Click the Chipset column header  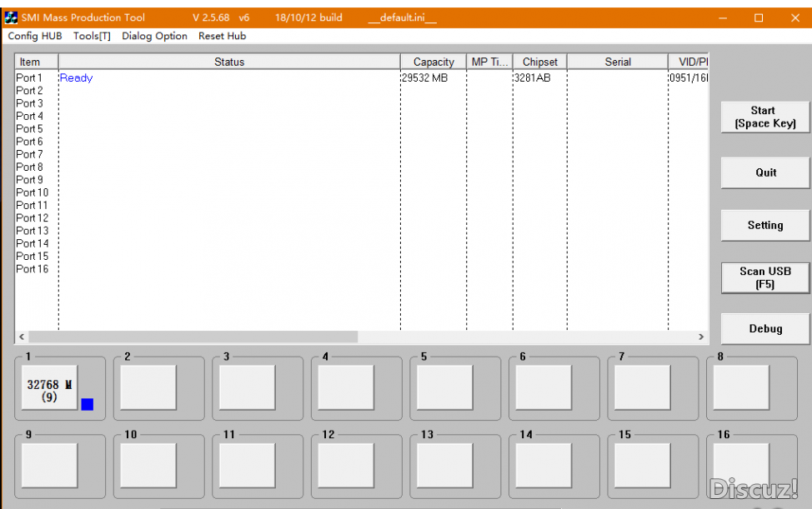[x=540, y=62]
